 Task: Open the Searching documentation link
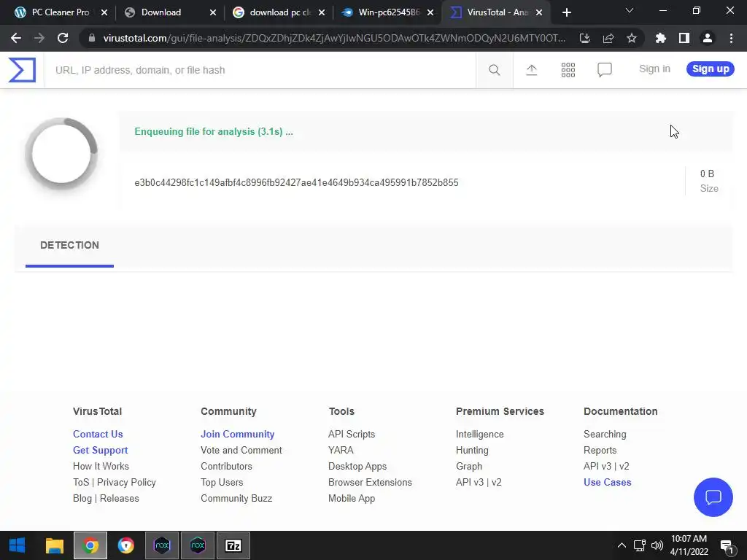(605, 435)
